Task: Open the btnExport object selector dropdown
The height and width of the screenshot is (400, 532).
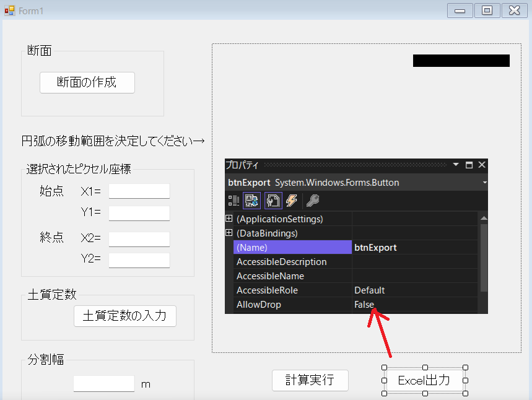Action: point(484,183)
